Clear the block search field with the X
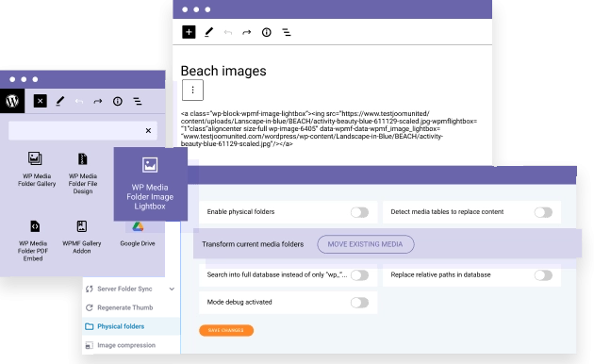This screenshot has height=364, width=594. click(x=148, y=131)
